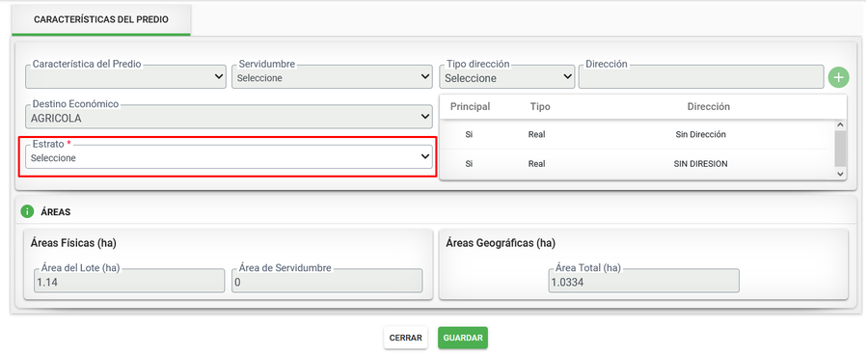Click the Principal column header
Screen dimensions: 868x356
[x=470, y=106]
